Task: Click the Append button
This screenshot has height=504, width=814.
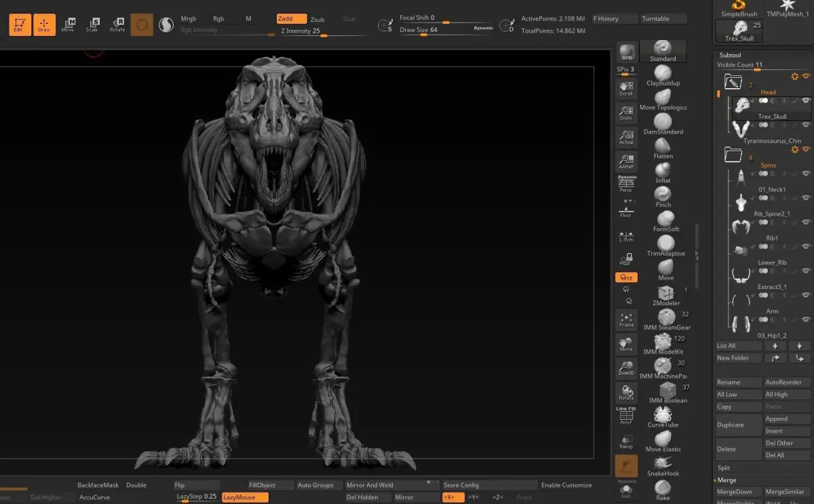Action: (787, 419)
